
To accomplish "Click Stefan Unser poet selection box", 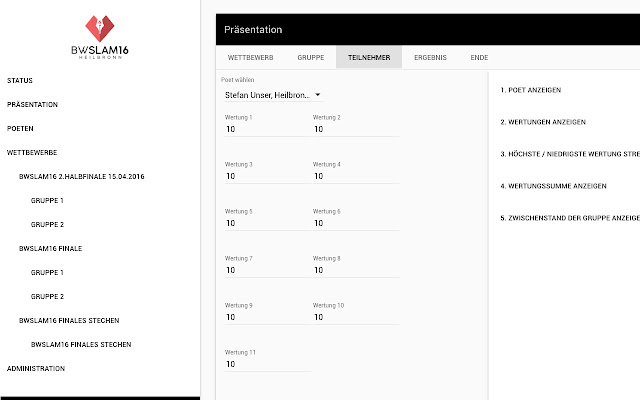I will (x=273, y=95).
